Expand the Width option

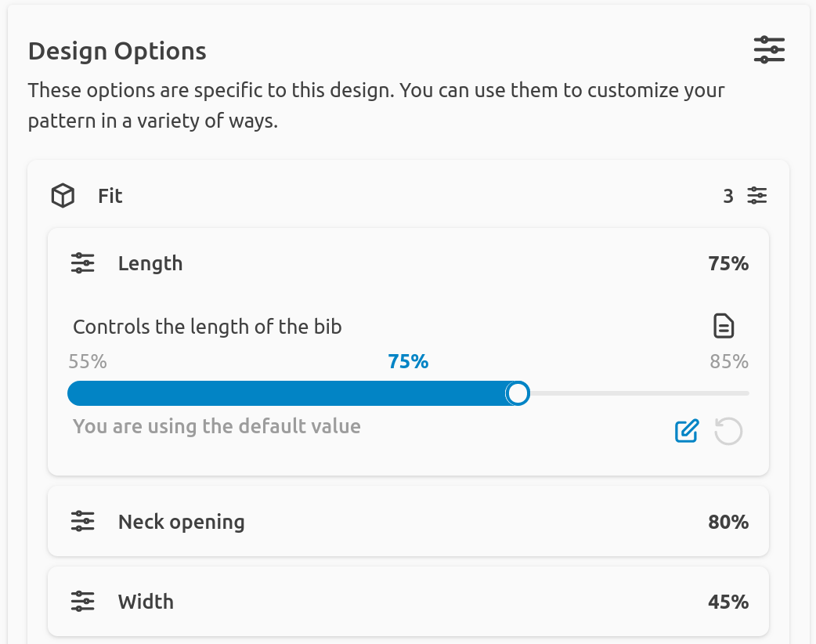tap(409, 601)
